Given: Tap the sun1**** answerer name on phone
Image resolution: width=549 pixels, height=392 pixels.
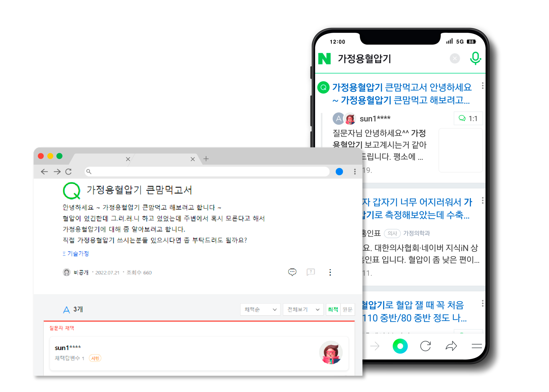Looking at the screenshot, I should click(375, 118).
